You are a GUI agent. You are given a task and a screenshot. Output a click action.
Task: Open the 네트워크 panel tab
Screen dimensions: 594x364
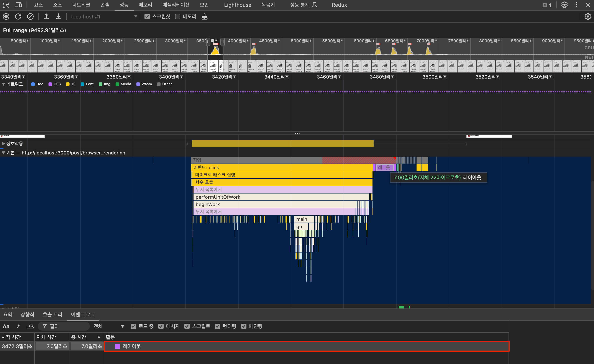tap(81, 5)
